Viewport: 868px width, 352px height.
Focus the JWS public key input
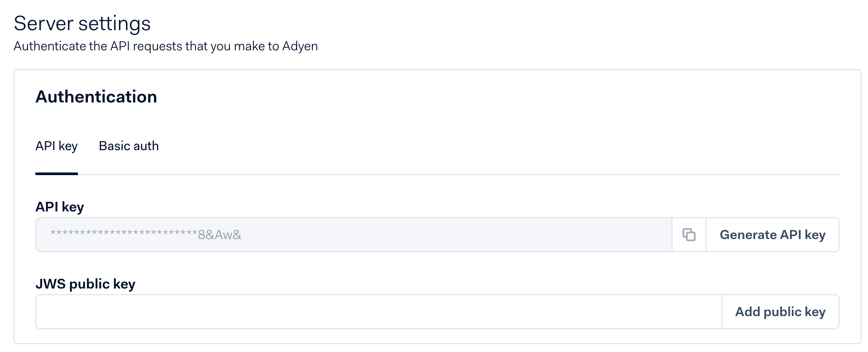pos(378,312)
